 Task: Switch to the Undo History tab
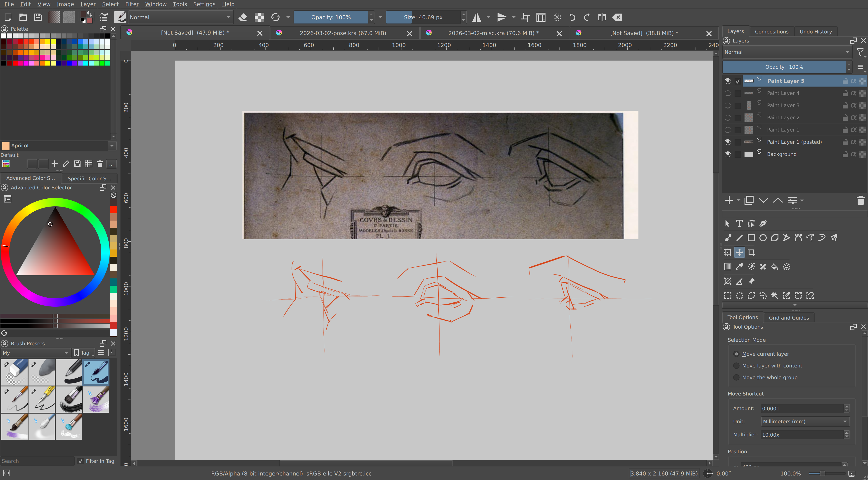pos(816,32)
